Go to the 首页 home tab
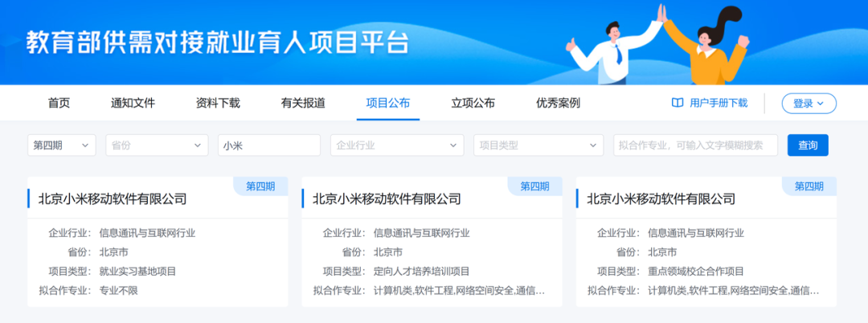The width and height of the screenshot is (868, 323). 59,103
